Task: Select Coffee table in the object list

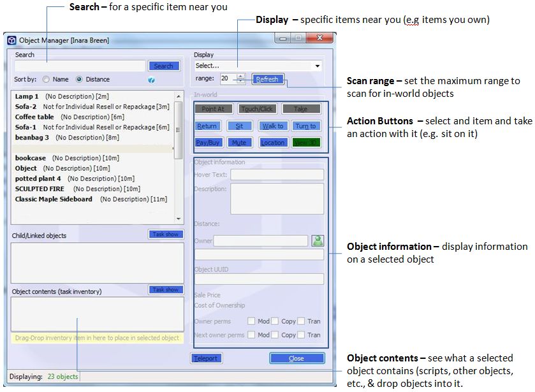Action: (34, 117)
